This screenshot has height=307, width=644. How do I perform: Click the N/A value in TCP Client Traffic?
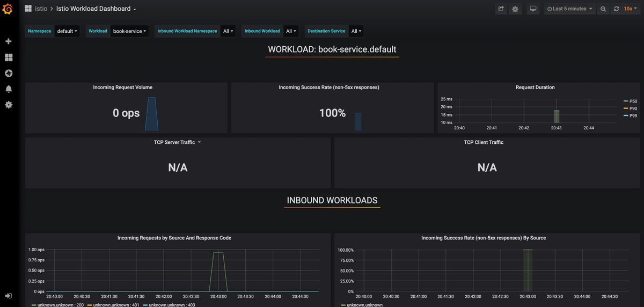tap(487, 167)
